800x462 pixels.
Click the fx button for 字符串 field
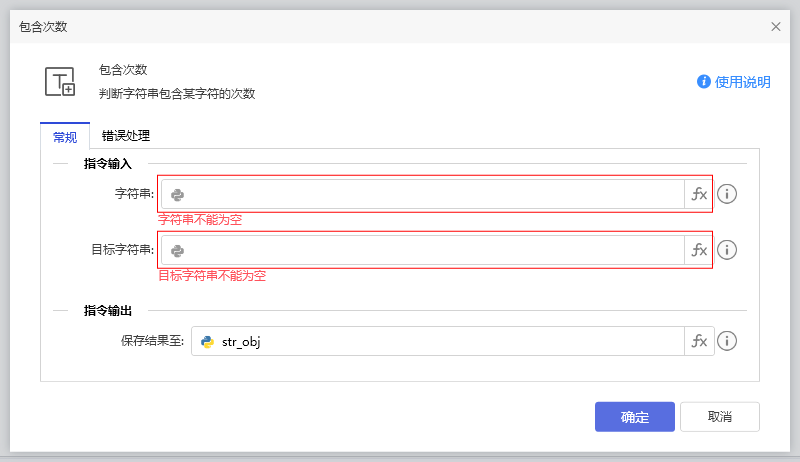(699, 194)
